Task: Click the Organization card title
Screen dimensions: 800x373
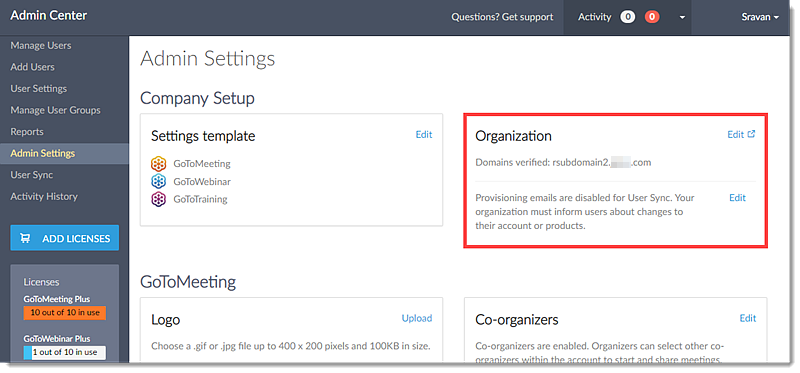Action: coord(513,136)
